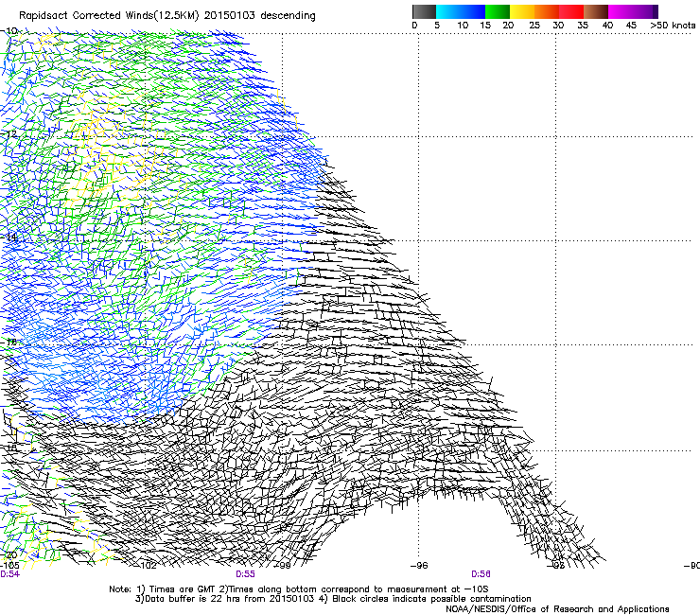
Task: Click the '-102' longitude axis label
Action: [146, 566]
